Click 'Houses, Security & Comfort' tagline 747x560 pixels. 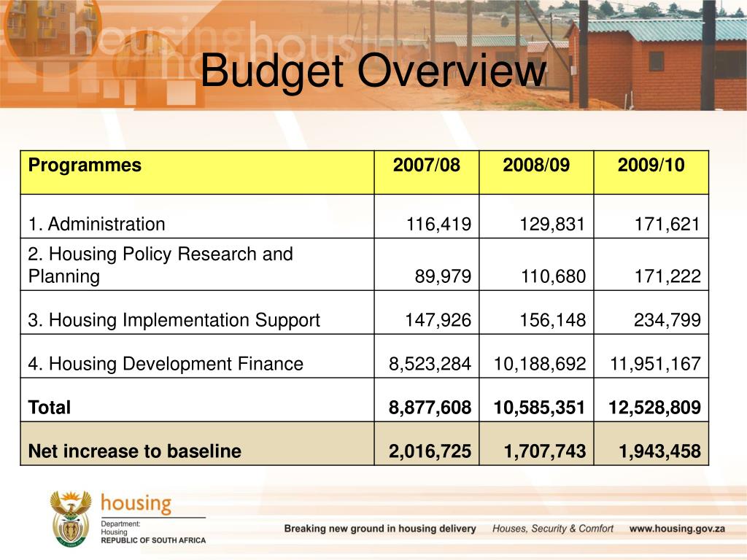pos(553,529)
